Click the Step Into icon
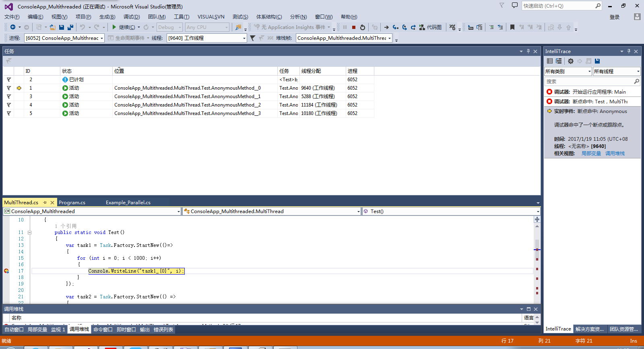 coord(396,27)
